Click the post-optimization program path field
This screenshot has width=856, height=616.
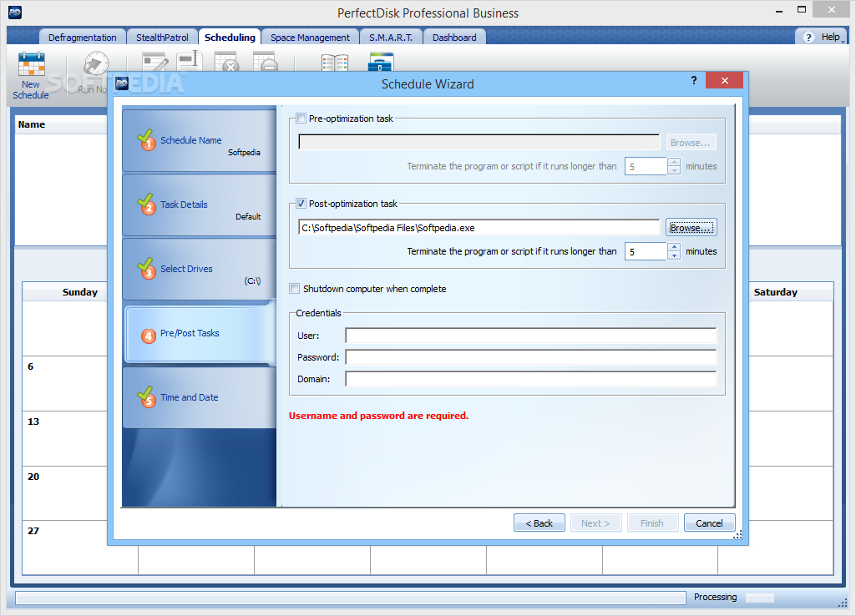[479, 228]
